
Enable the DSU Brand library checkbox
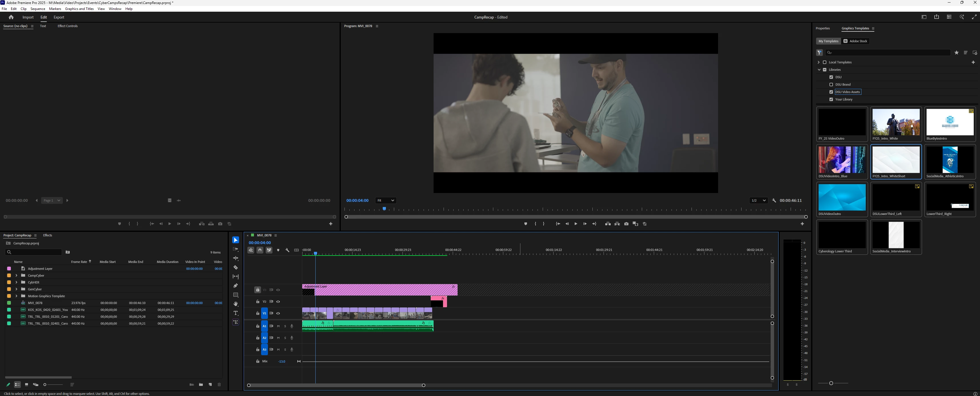coord(831,85)
